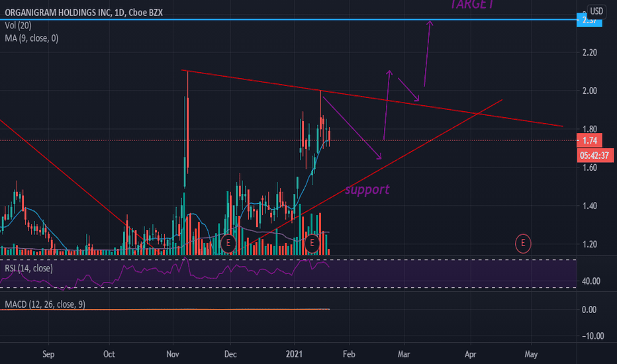Click the Sep label on time axis
Image resolution: width=617 pixels, height=364 pixels.
pos(48,354)
